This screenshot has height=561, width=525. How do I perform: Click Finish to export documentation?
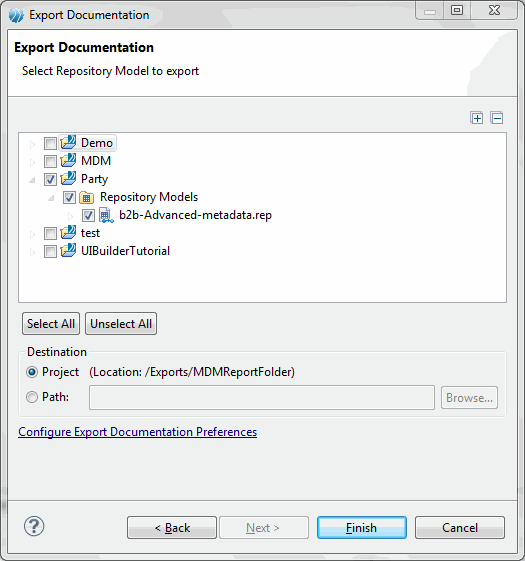tap(362, 527)
